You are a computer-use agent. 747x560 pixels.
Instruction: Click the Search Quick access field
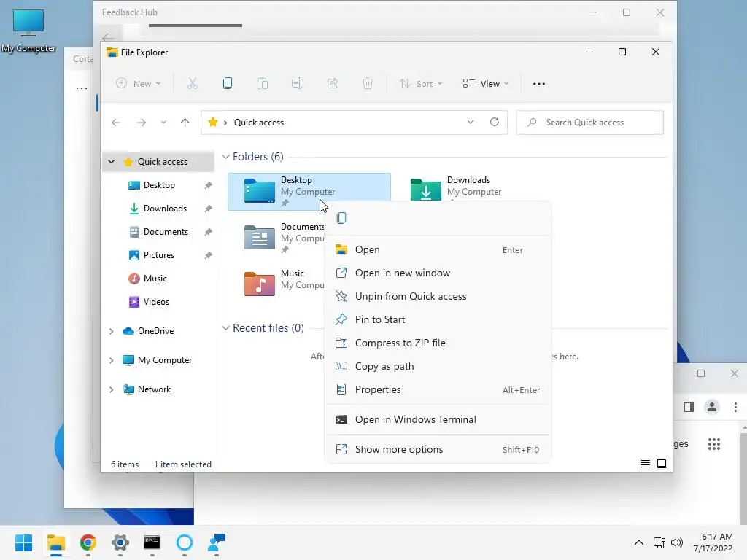589,122
